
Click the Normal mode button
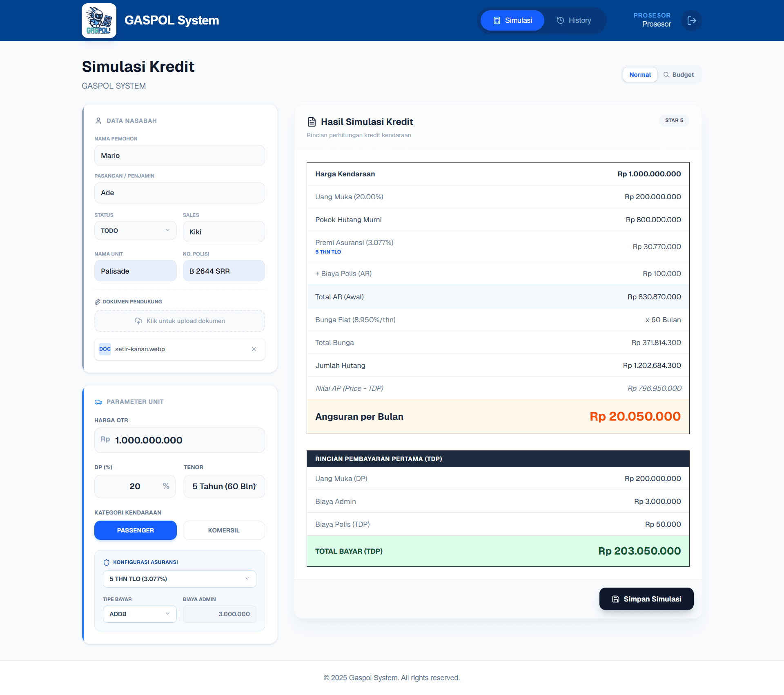(x=640, y=75)
